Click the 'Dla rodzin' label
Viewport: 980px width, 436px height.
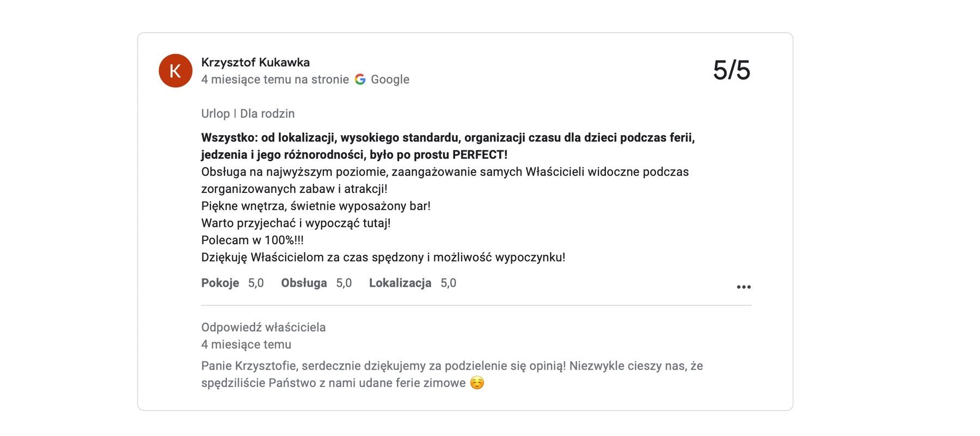(x=267, y=113)
